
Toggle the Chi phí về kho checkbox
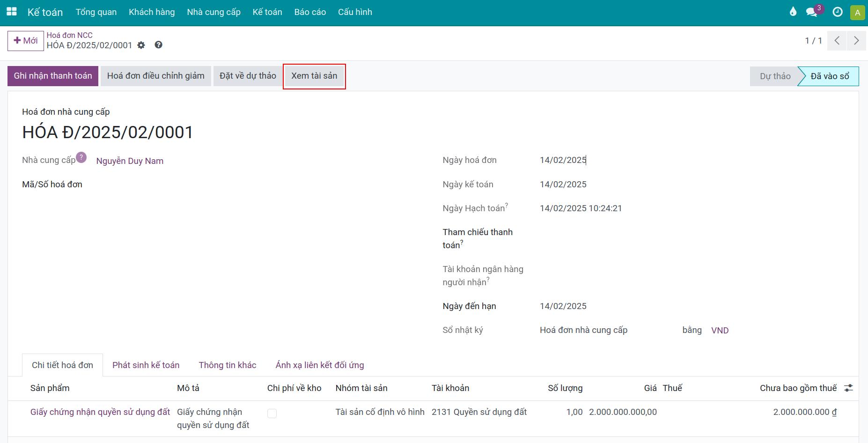pos(272,413)
